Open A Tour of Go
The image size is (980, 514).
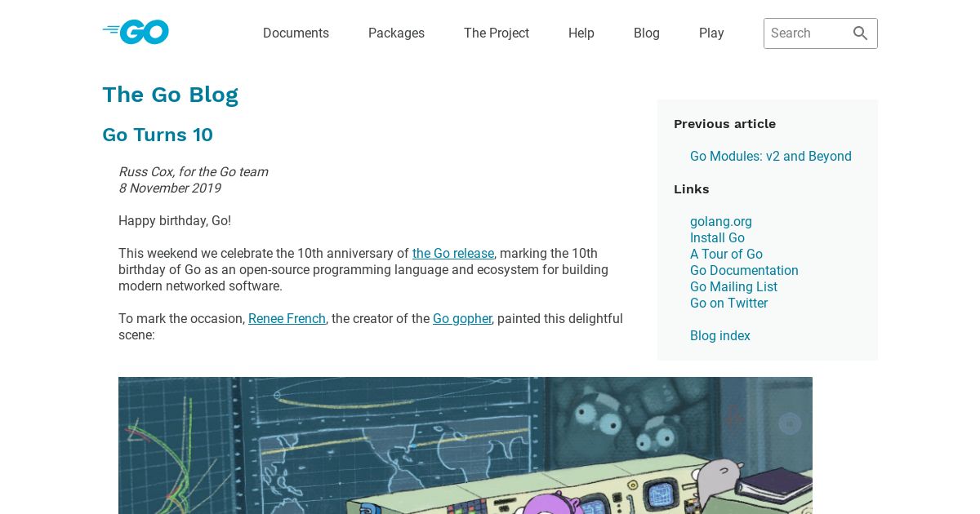tap(726, 255)
